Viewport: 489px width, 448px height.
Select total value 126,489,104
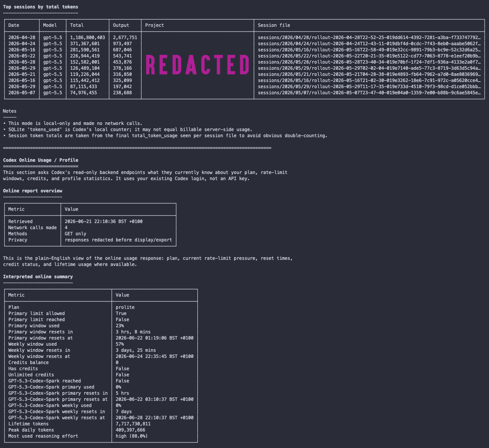(x=85, y=68)
